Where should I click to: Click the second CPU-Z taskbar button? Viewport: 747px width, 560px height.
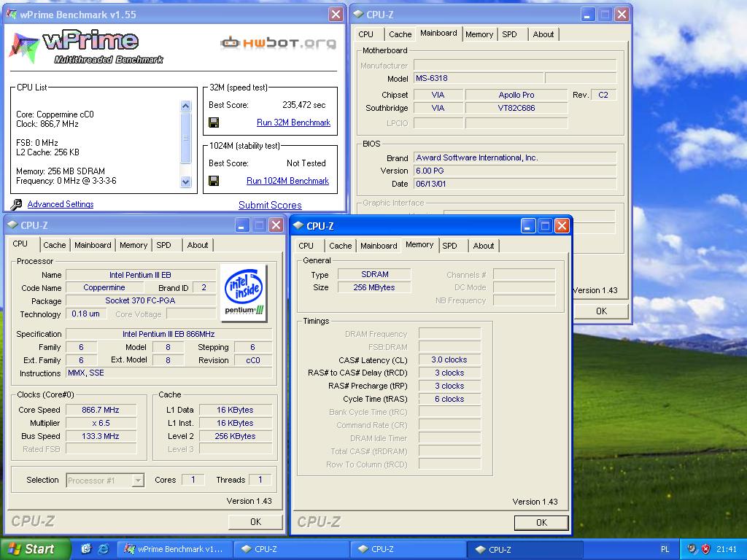408,549
